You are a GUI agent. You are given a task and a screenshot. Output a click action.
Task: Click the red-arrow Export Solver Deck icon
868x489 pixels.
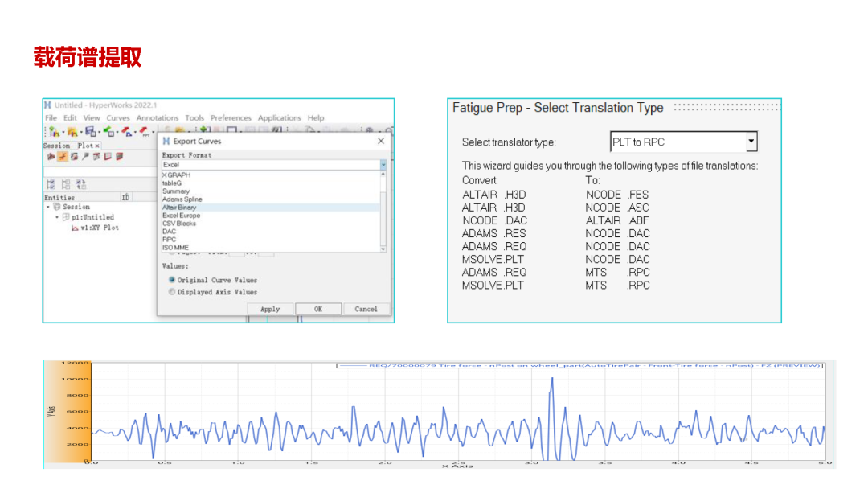(127, 131)
